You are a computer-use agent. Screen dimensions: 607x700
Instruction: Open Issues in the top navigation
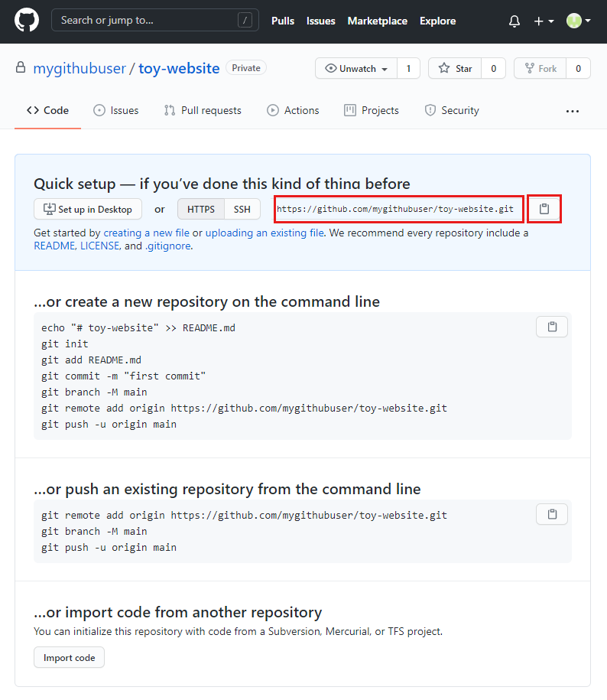pyautogui.click(x=320, y=21)
